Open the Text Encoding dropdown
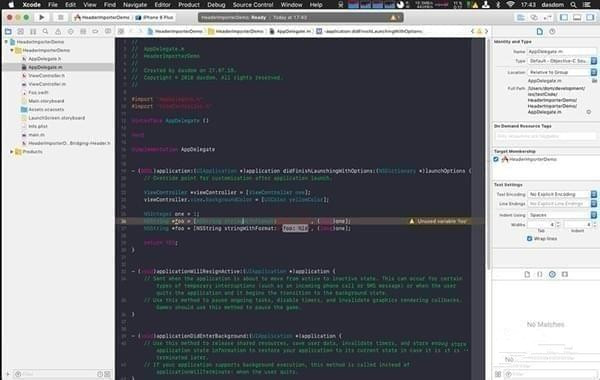600x380 pixels. pyautogui.click(x=562, y=194)
